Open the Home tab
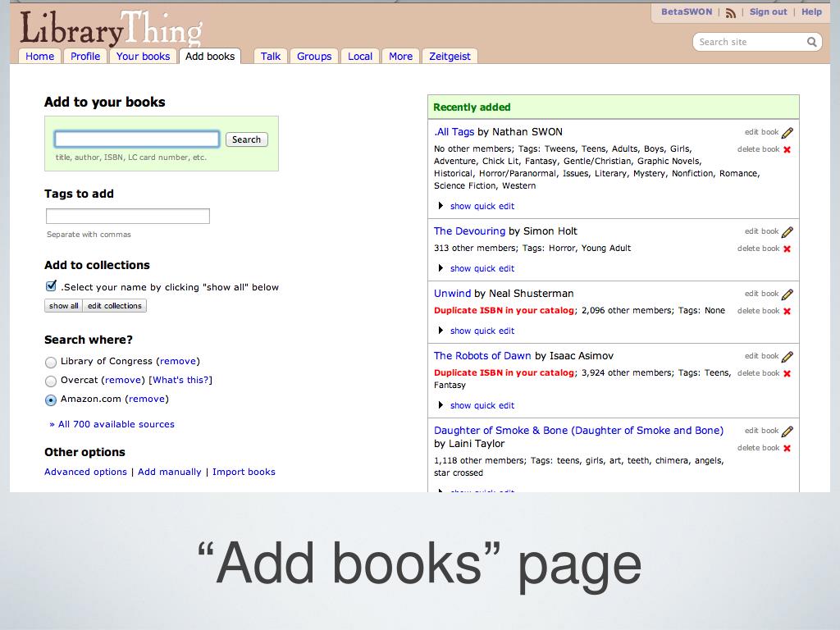This screenshot has height=630, width=840. click(x=39, y=57)
